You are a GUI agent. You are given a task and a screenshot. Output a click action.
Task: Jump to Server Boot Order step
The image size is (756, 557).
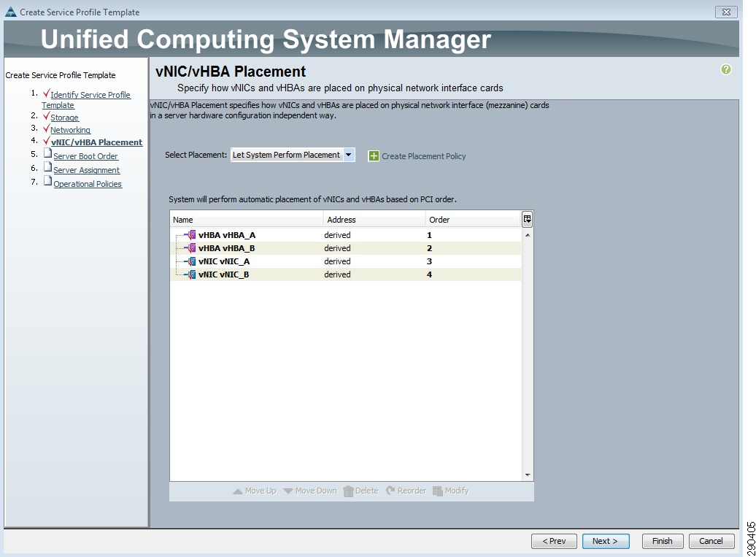click(x=86, y=156)
